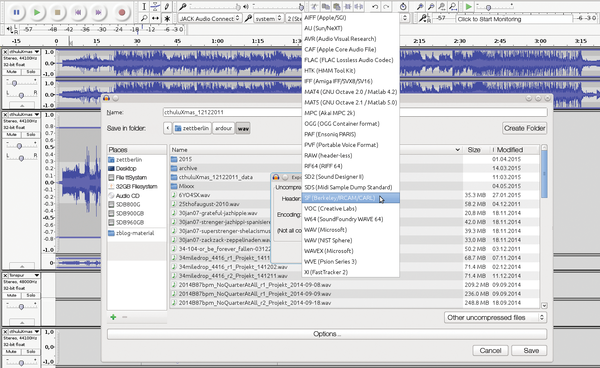600x368 pixels.
Task: Open the playback device dropdown stepper arrows
Action: coord(405,18)
